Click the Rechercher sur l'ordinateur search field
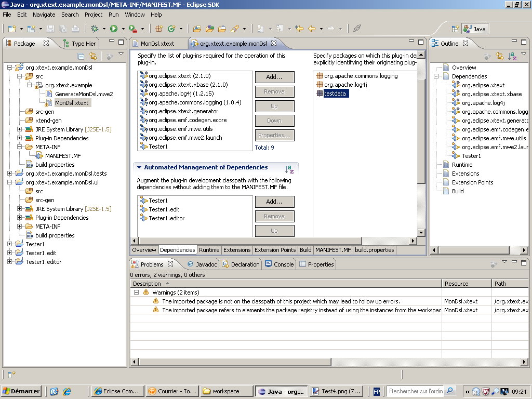 click(x=415, y=391)
